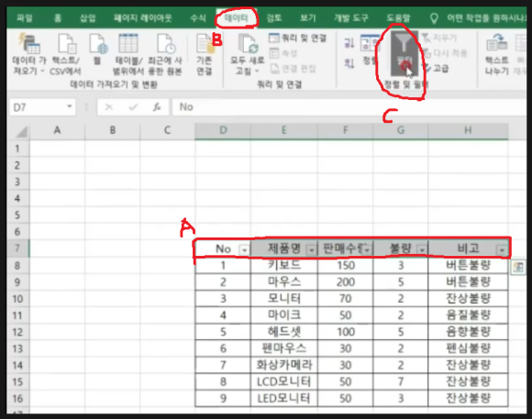This screenshot has width=532, height=419.
Task: Select cell containing LED모니터
Action: 284,398
